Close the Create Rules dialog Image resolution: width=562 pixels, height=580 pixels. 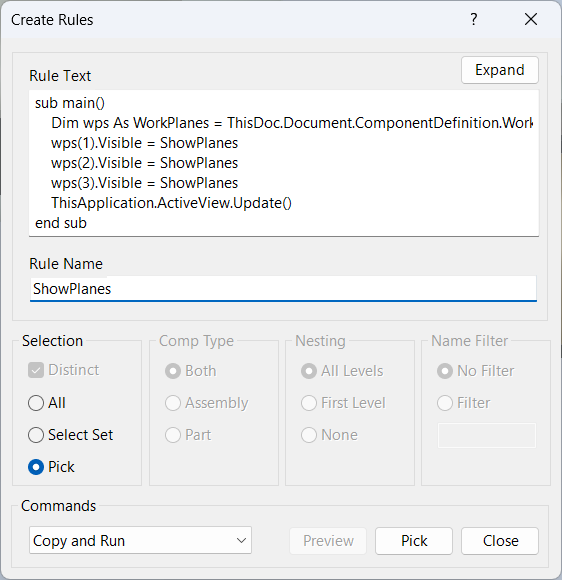[531, 19]
